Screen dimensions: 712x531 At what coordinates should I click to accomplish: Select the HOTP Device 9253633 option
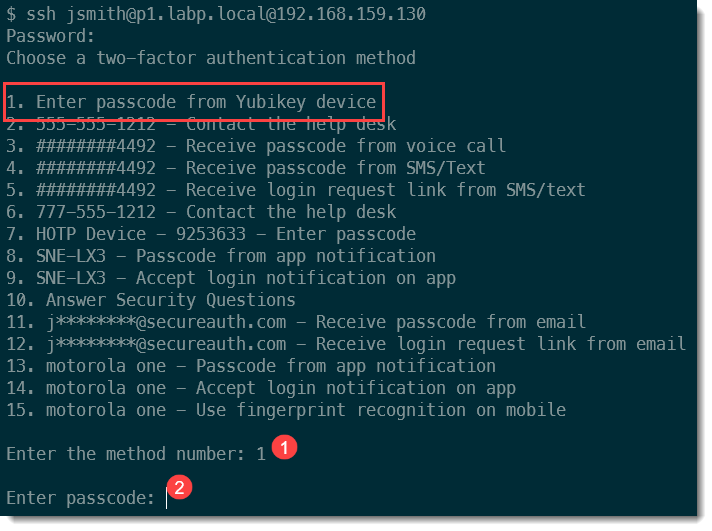(x=211, y=234)
